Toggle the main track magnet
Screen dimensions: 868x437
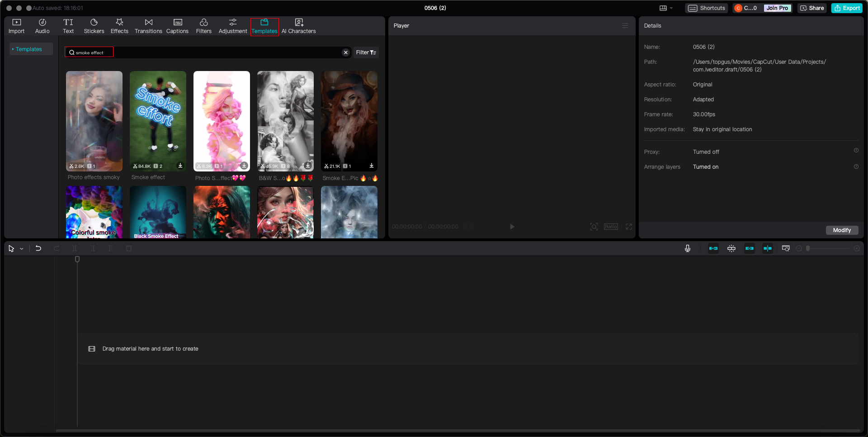(x=713, y=248)
